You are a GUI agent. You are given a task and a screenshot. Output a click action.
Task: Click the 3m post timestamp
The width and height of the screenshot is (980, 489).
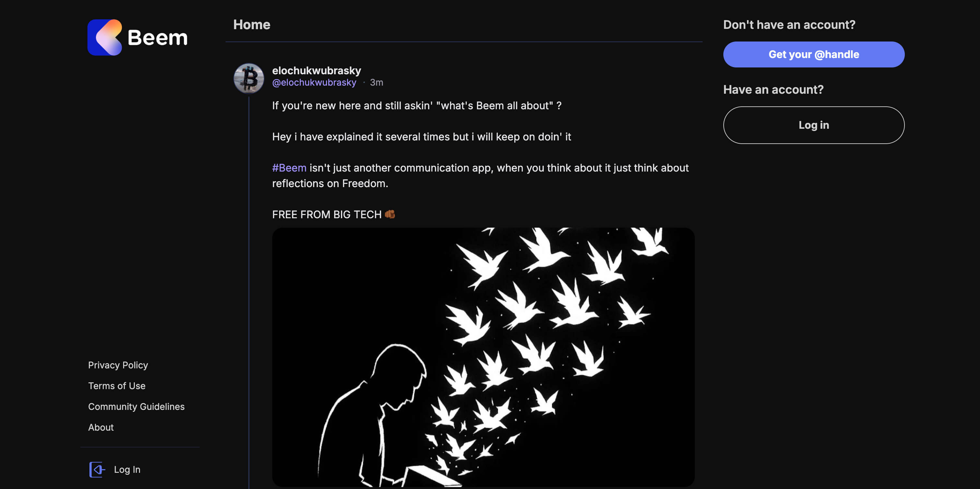[x=376, y=82]
